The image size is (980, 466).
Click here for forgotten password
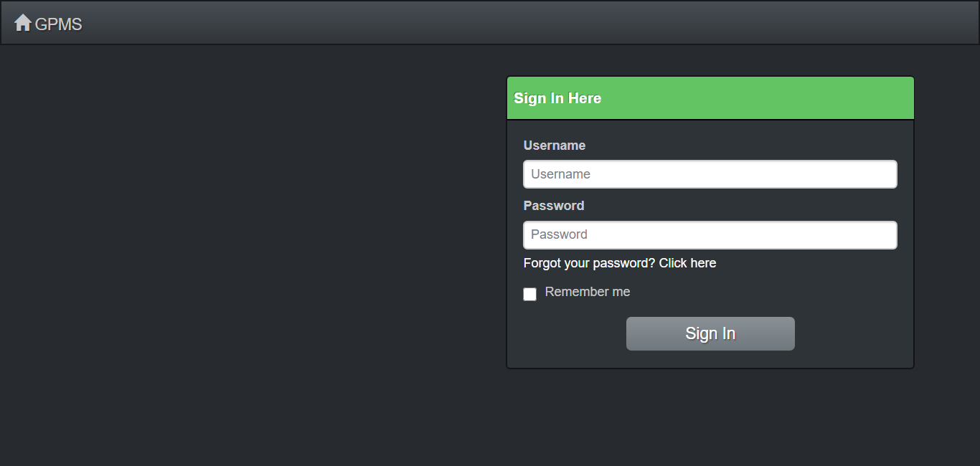687,262
